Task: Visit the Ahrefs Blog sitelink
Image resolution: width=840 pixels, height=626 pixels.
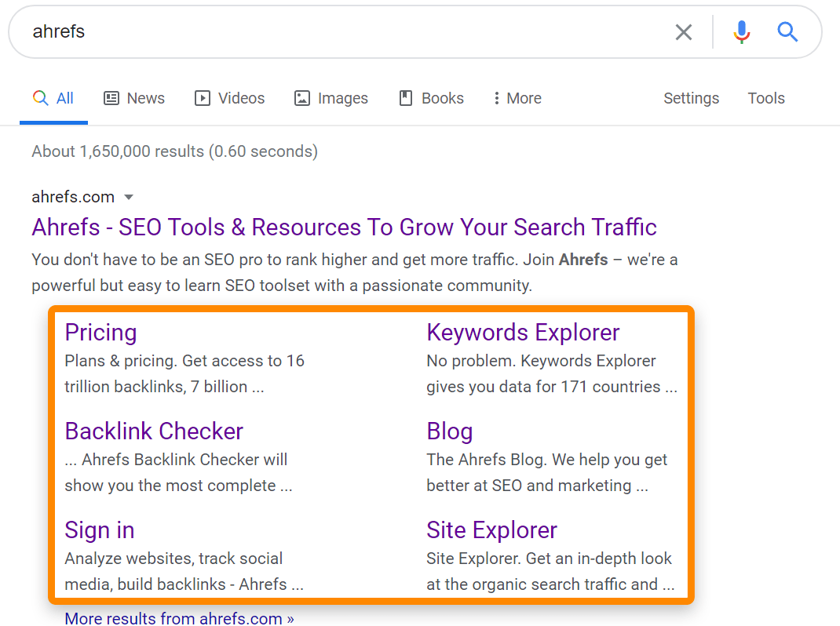Action: coord(449,431)
